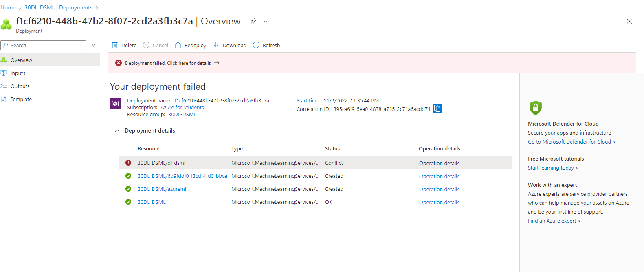The image size is (644, 272).
Task: Click the Status column header
Action: tap(332, 148)
